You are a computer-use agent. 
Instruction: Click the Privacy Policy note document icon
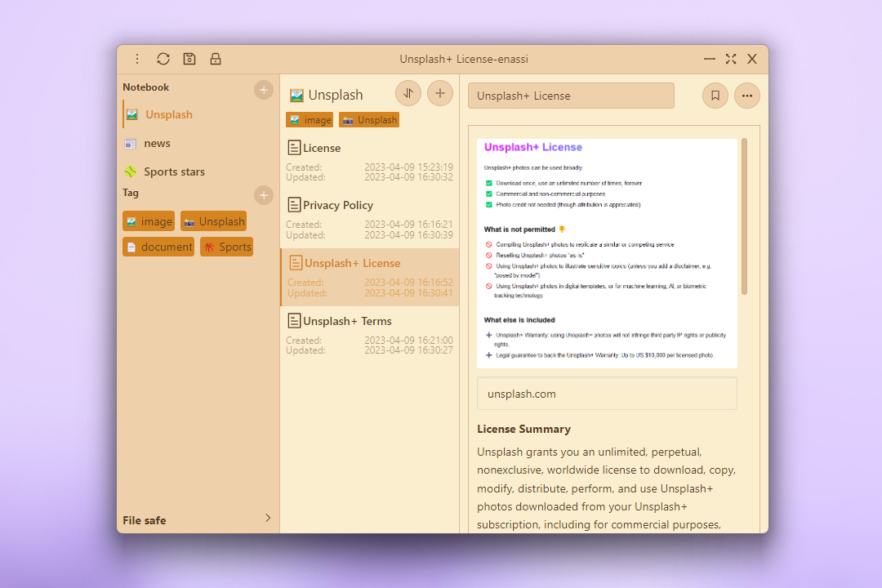294,205
